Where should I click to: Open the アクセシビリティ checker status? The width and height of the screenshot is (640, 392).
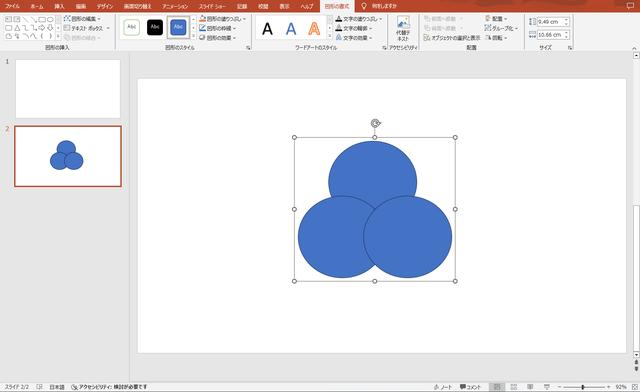pos(109,387)
